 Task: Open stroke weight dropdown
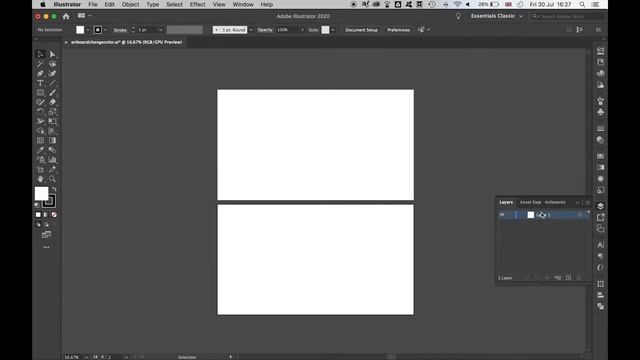click(x=160, y=30)
